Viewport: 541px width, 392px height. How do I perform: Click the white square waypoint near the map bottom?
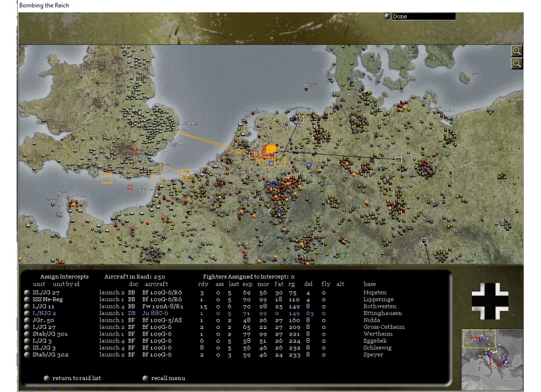coord(425,241)
